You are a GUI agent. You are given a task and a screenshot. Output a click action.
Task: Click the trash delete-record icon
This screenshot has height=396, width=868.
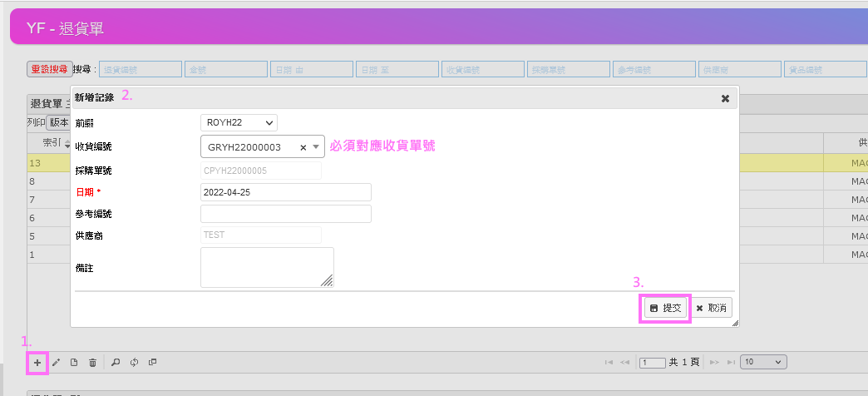[x=92, y=363]
